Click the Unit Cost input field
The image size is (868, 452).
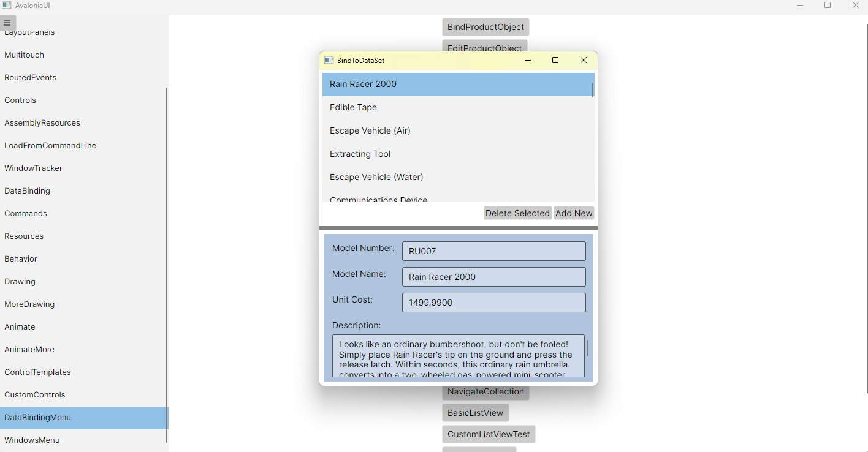[x=494, y=303]
